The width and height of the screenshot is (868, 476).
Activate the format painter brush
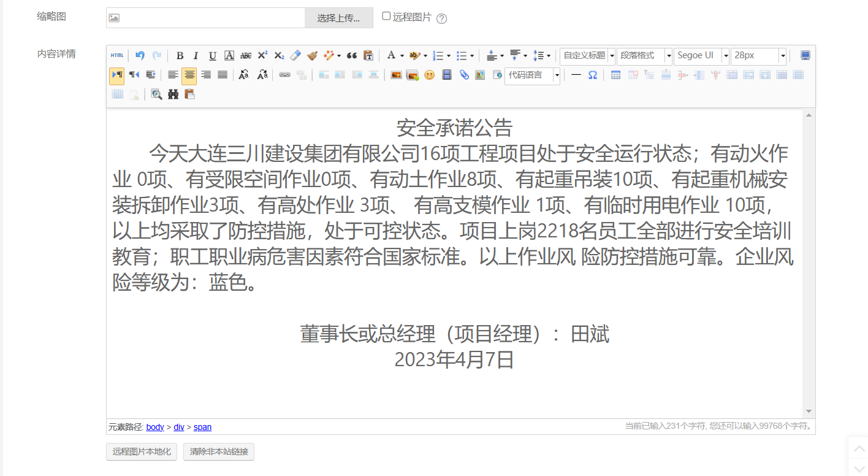[312, 56]
